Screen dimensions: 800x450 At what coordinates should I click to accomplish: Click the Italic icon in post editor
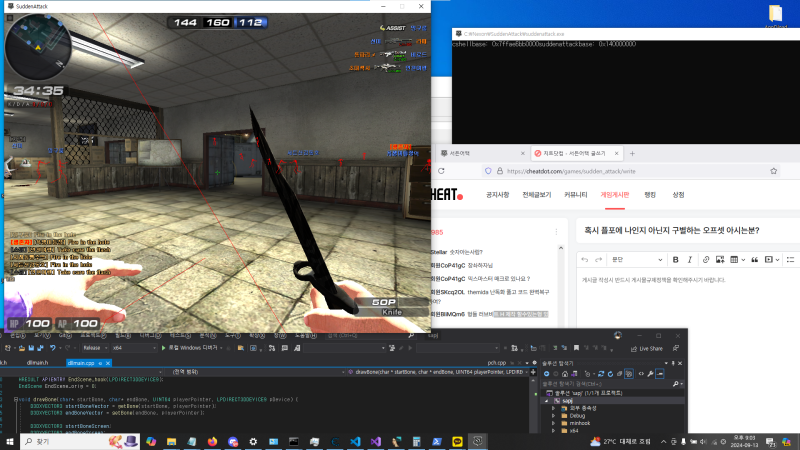tap(690, 259)
